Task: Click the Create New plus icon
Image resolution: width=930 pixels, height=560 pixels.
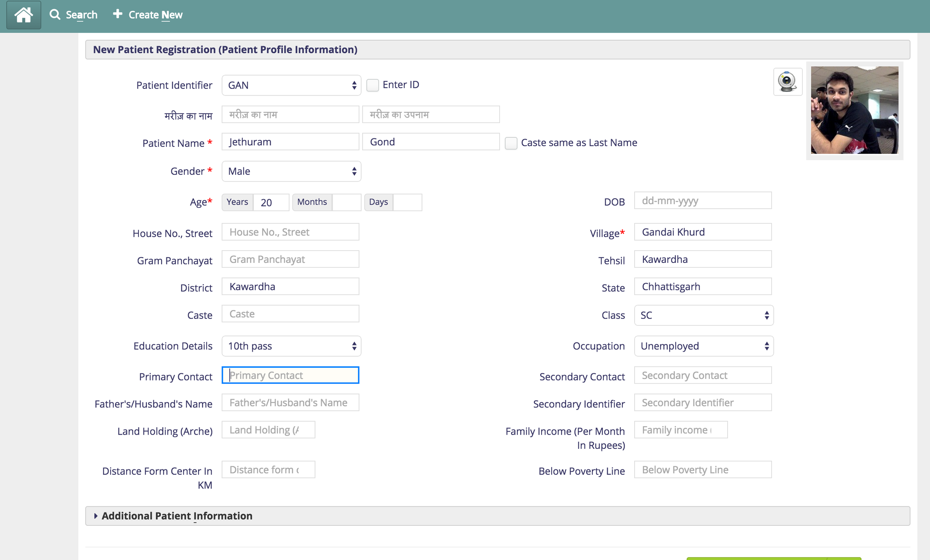Action: (118, 14)
